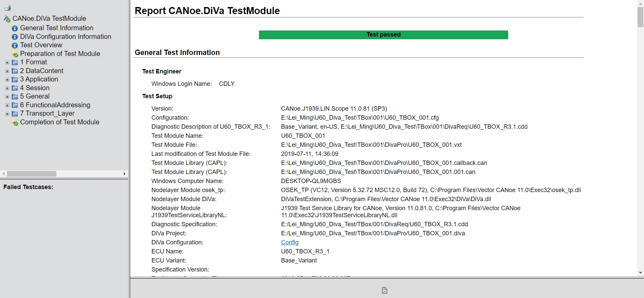Click the computer name DESKTOP-QL9MGBS

point(311,181)
